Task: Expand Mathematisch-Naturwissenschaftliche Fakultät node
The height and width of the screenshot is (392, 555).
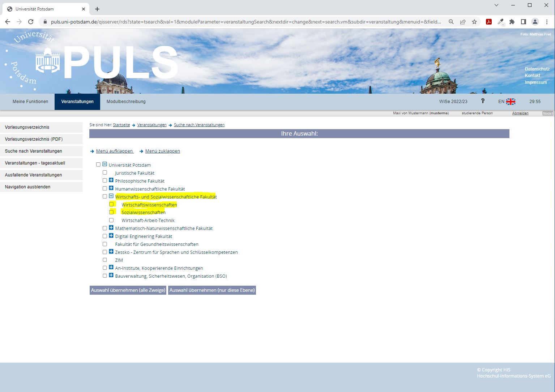Action: [x=111, y=228]
